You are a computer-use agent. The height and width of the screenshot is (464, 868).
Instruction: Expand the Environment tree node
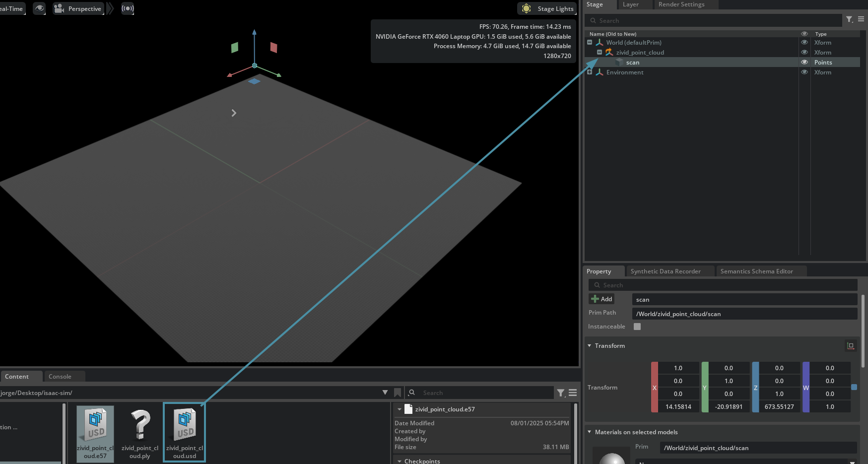590,72
